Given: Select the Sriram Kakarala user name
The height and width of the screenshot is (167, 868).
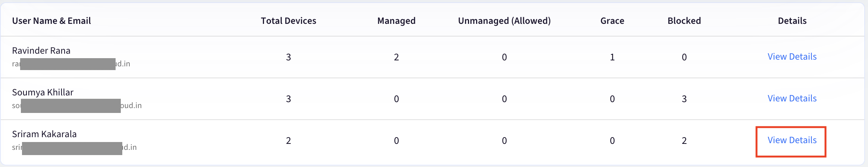Looking at the screenshot, I should pyautogui.click(x=44, y=134).
